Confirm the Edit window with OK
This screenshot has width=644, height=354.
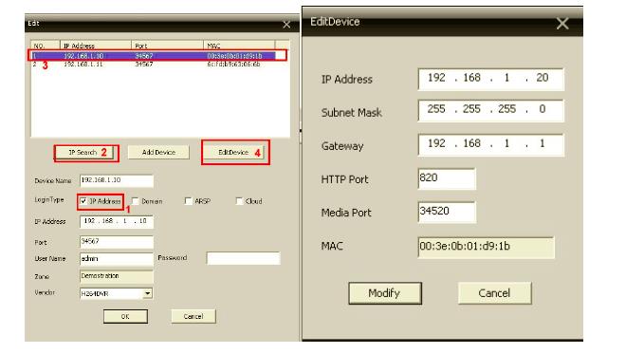point(125,317)
